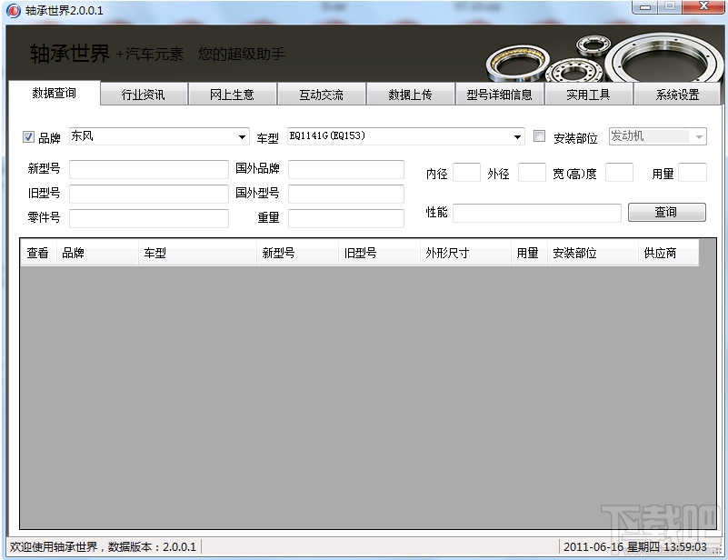Viewport: 728px width, 560px height.
Task: Focus the 新型号 input field
Action: (149, 169)
